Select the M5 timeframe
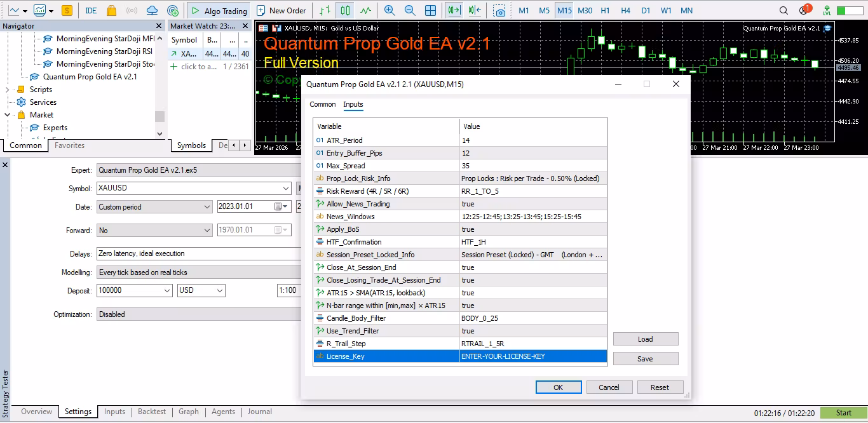Screen dimensions: 868x423 (x=544, y=11)
